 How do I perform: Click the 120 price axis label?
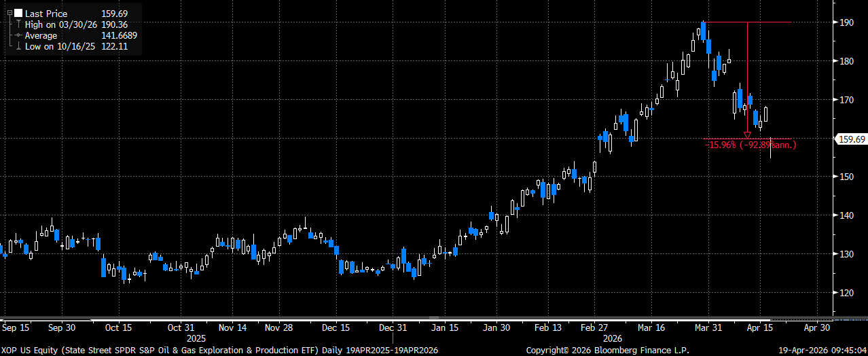point(846,293)
